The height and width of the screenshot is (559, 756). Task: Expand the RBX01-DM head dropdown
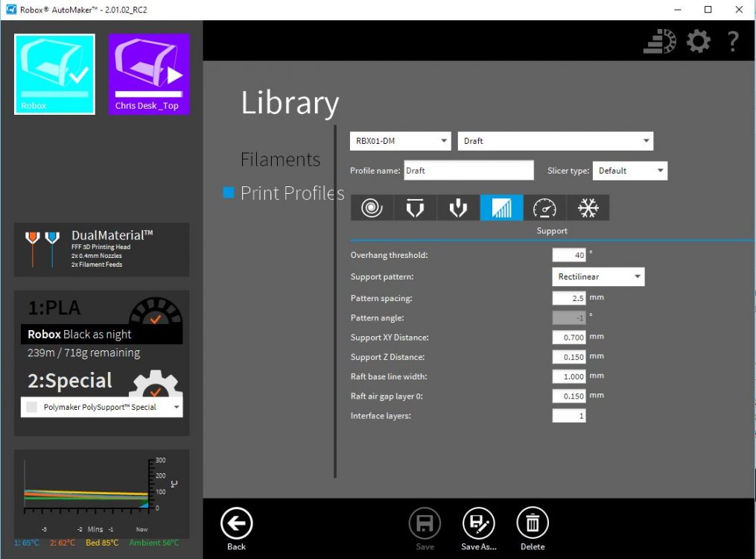point(400,141)
